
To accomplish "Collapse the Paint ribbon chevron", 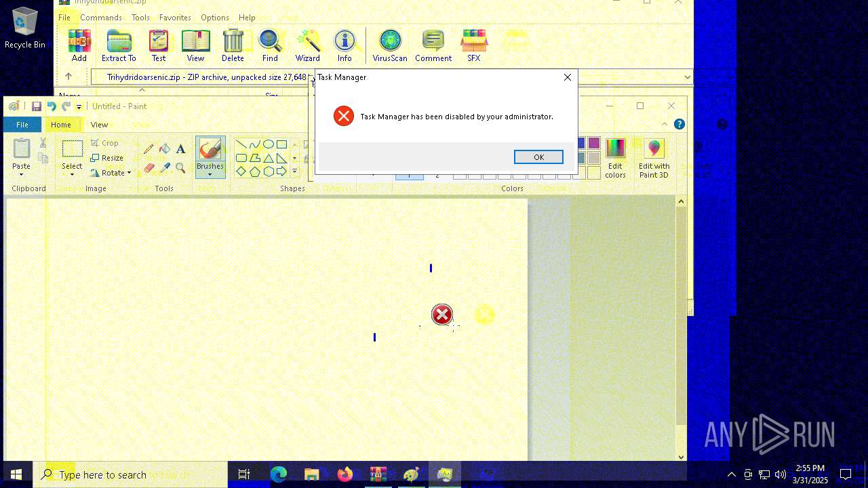I will 665,125.
